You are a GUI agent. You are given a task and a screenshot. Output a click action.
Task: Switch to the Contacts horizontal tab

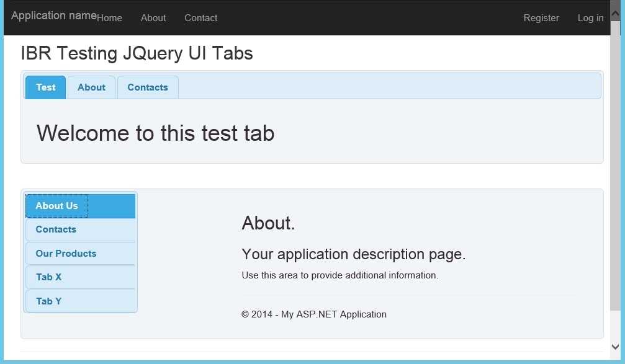(148, 87)
